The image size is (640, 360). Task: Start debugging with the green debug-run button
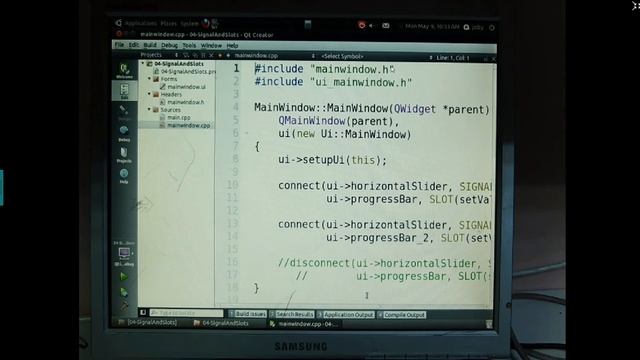pos(124,292)
